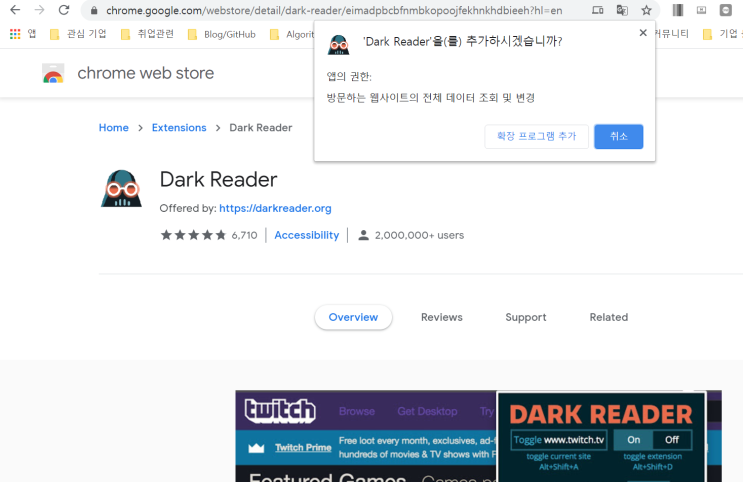This screenshot has width=743, height=482.
Task: Click the dialog title asking to add Dark Reader
Action: [x=462, y=42]
